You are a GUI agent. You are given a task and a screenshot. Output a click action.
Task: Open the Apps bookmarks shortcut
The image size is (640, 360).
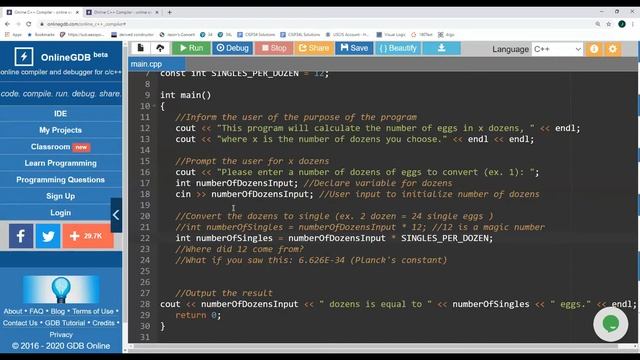pyautogui.click(x=13, y=35)
